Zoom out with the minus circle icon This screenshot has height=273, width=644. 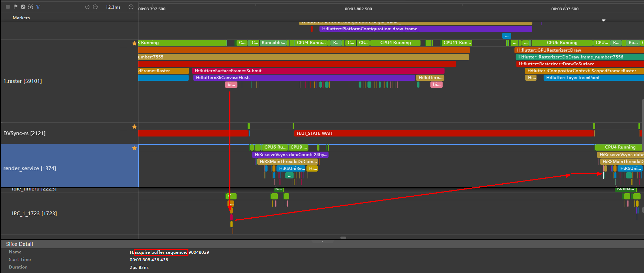[95, 7]
